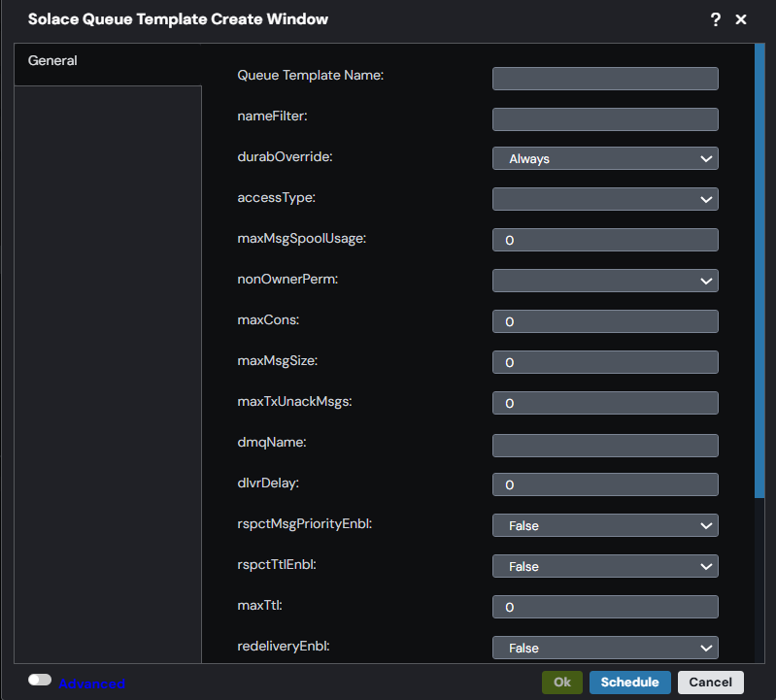Click the window title text

(178, 19)
